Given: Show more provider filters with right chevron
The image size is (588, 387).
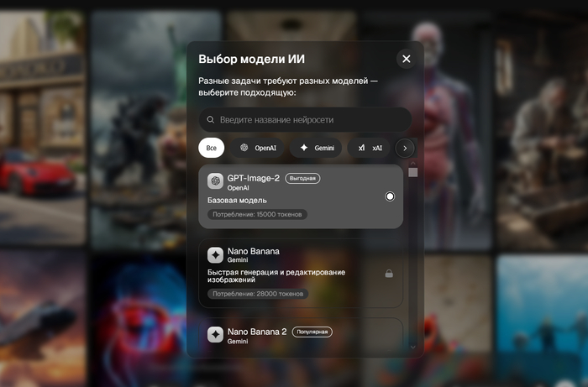Looking at the screenshot, I should pos(405,148).
